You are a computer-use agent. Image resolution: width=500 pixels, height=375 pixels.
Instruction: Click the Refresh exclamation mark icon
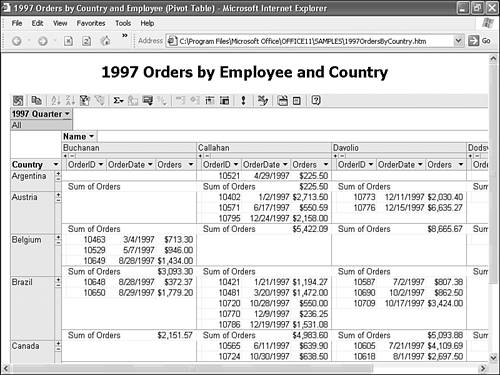[243, 100]
